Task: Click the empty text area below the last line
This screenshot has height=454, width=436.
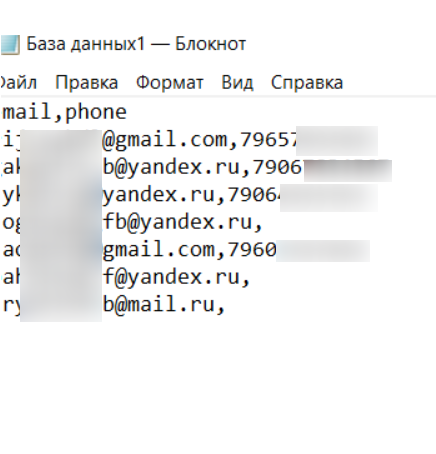Action: 218,383
